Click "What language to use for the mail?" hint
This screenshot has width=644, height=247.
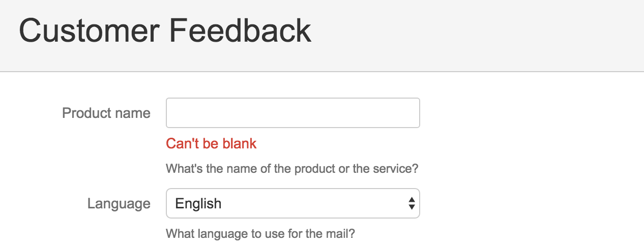tap(260, 234)
